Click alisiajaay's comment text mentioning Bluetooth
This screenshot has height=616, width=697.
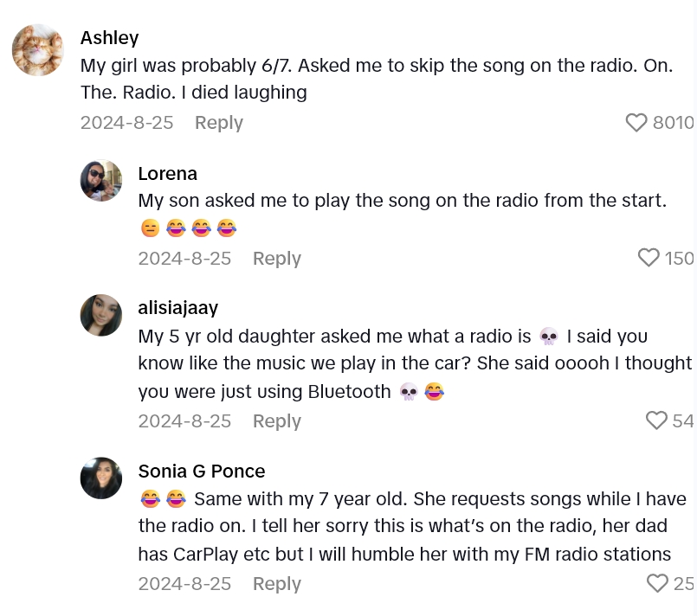pyautogui.click(x=414, y=363)
